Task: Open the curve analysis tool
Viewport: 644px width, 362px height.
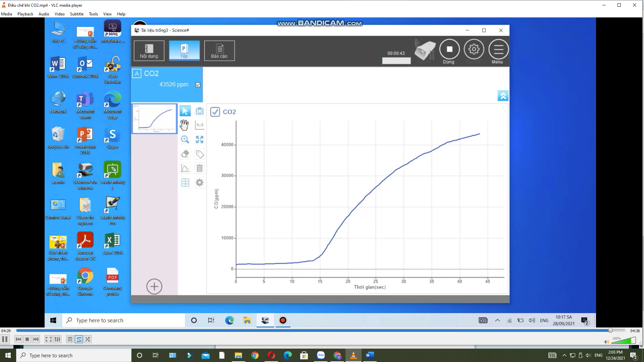Action: (185, 168)
